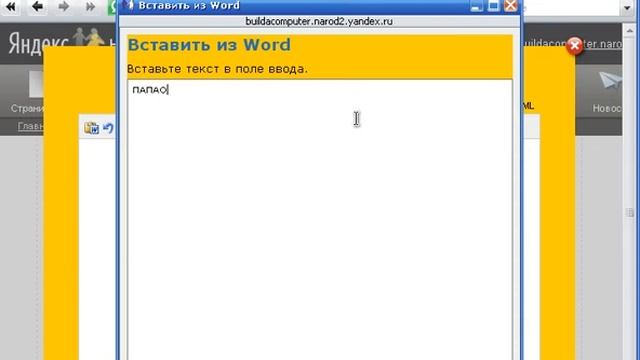Click the buildacomputer.narod2.yandex.ru address text
640x360 pixels.
pos(319,21)
